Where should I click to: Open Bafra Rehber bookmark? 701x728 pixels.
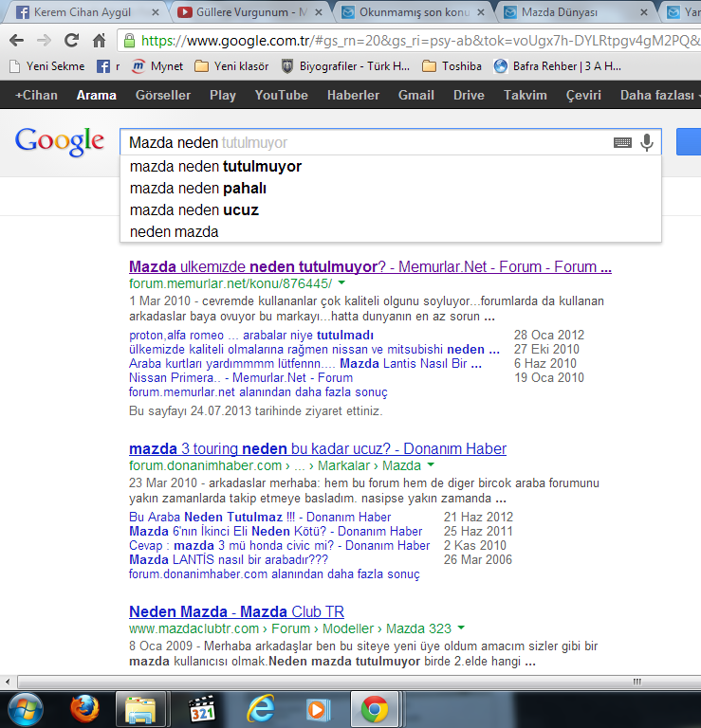pyautogui.click(x=558, y=66)
